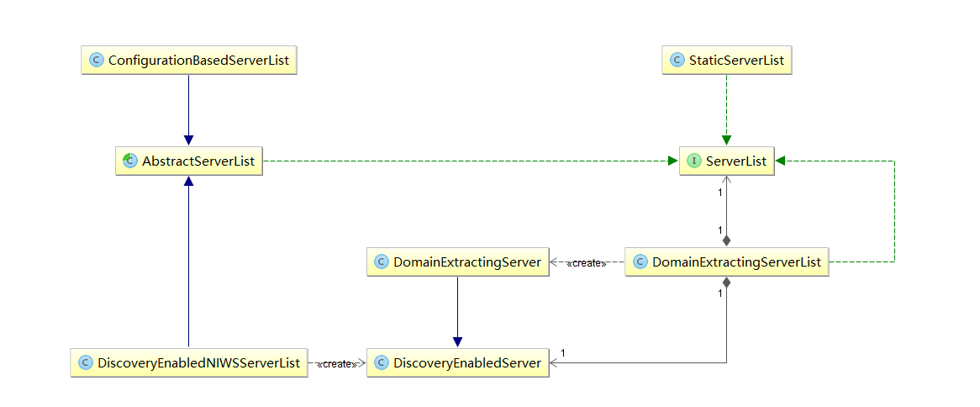The height and width of the screenshot is (407, 980).
Task: Select the DiscoveryEnabledServer node
Action: point(457,362)
